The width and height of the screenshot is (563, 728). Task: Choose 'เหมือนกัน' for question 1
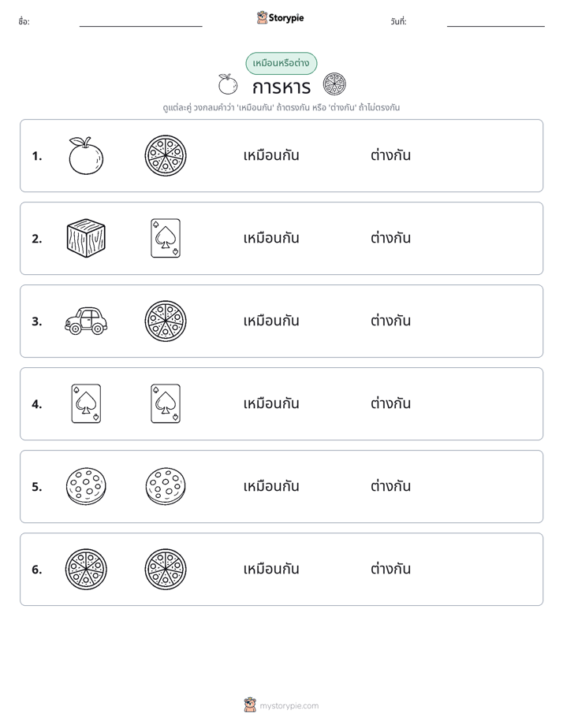(271, 155)
